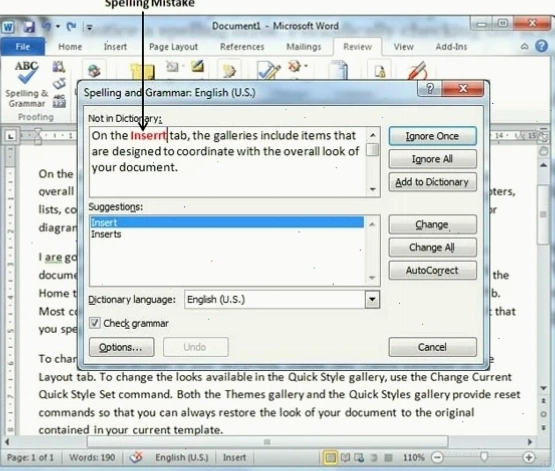The image size is (555, 471).
Task: Click the document horizontal scrollbar thumb
Action: [x=268, y=442]
